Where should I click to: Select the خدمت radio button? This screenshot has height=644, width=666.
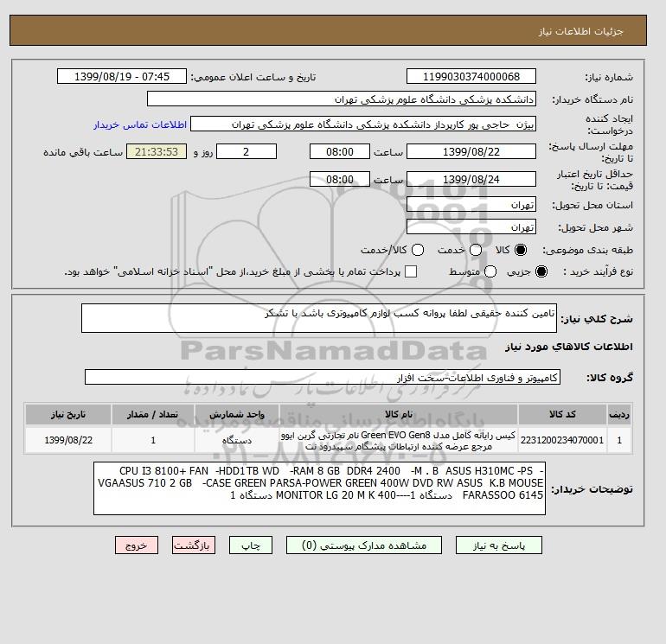[476, 250]
